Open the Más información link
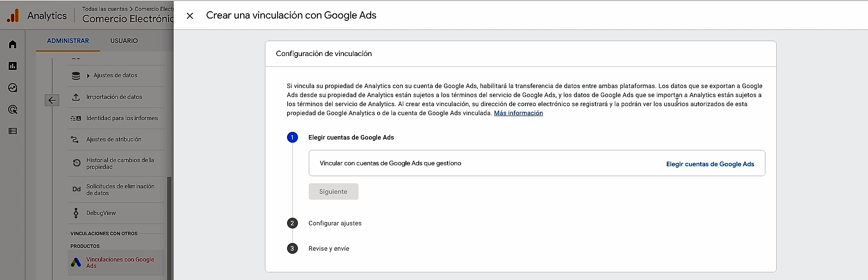This screenshot has height=280, width=868. [518, 113]
